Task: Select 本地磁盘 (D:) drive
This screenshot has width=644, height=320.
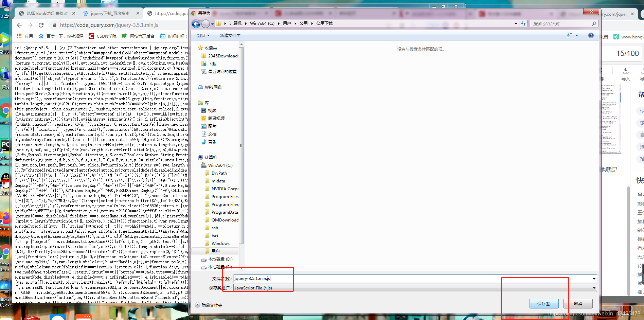Action: point(220,259)
